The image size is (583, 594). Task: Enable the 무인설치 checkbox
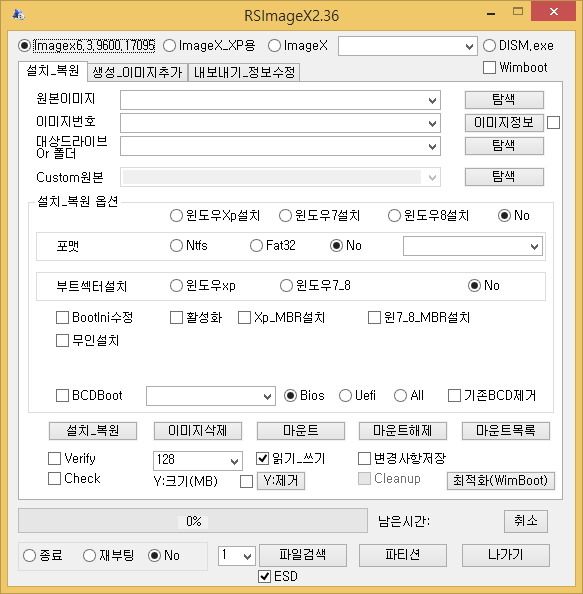point(88,341)
